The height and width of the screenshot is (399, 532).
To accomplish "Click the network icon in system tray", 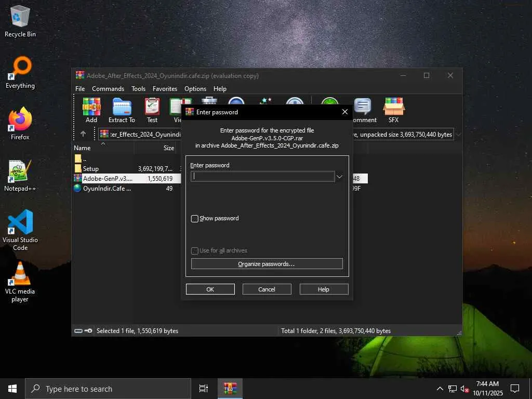I will (x=453, y=389).
